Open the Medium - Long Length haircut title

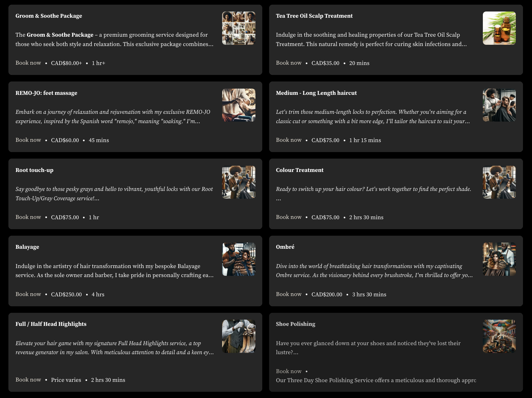(316, 93)
